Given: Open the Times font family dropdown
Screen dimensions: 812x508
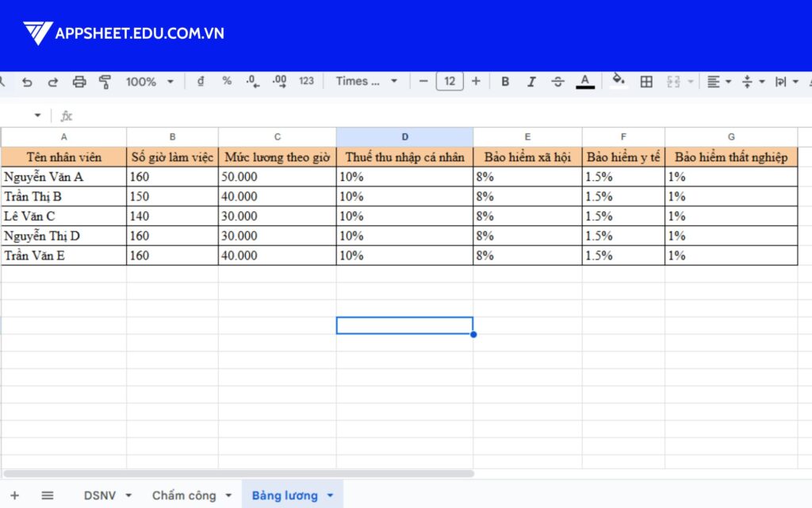Looking at the screenshot, I should [366, 81].
